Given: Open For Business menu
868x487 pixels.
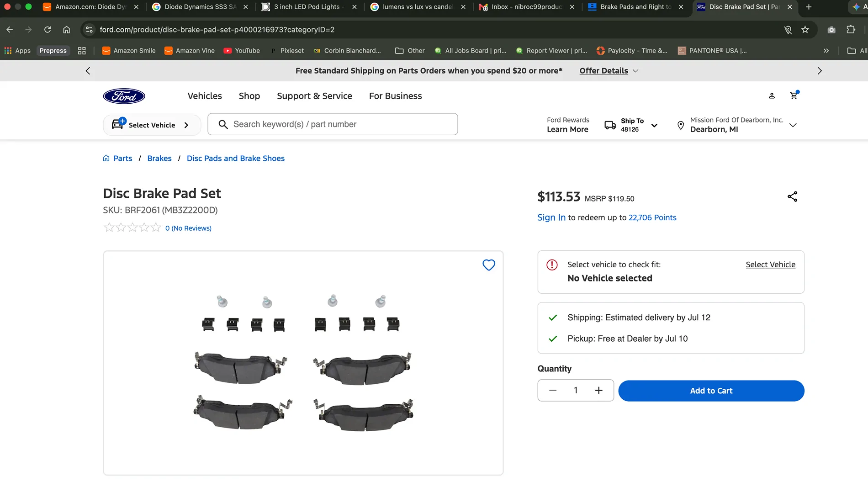Looking at the screenshot, I should point(396,96).
